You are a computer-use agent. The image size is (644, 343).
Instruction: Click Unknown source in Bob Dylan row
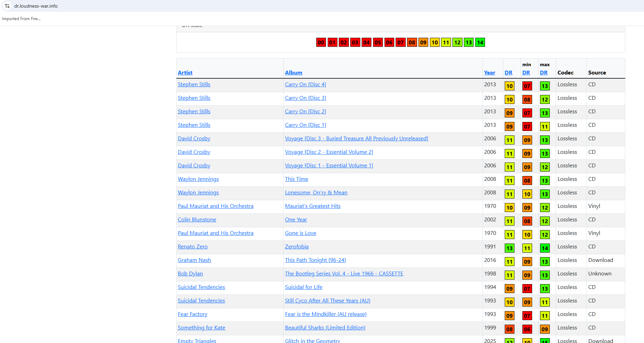[x=600, y=274]
